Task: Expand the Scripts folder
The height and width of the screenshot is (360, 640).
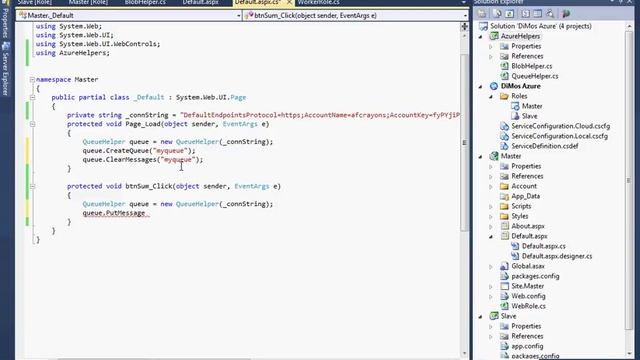Action: (x=491, y=207)
